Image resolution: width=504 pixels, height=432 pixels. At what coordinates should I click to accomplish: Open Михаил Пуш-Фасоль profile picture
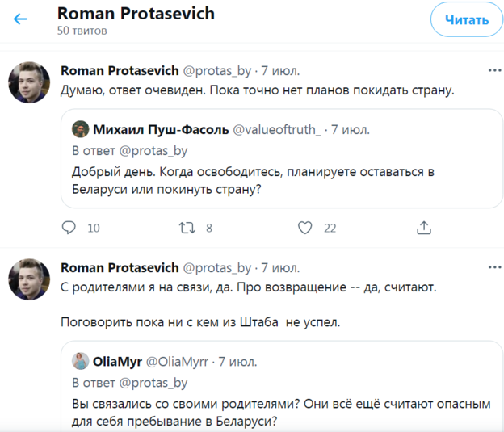pyautogui.click(x=81, y=129)
